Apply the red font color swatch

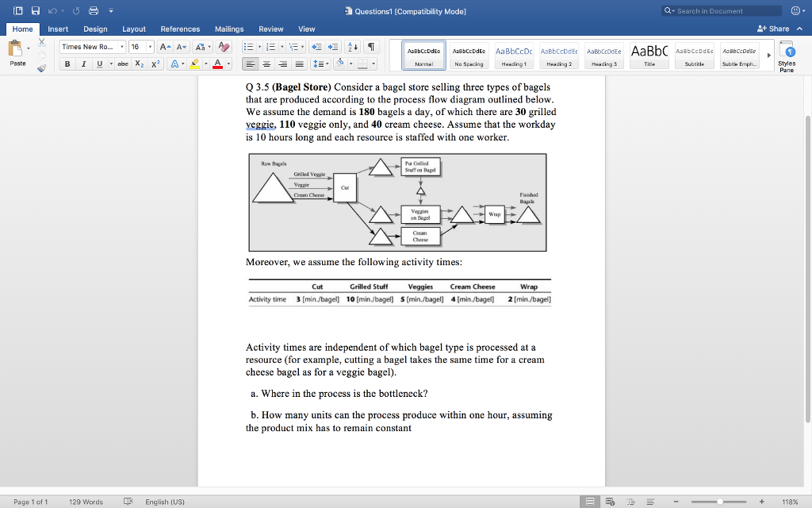point(217,63)
